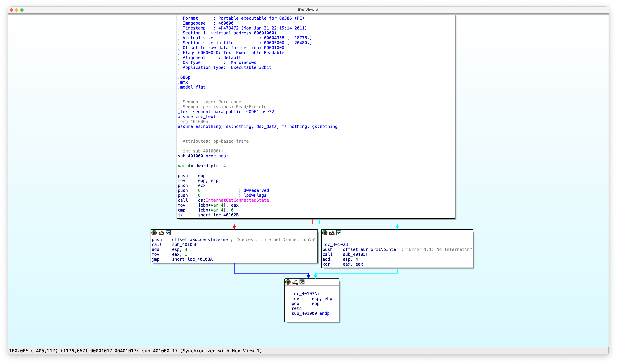Click the third header icon on loc_40103A node
Screen dimensions: 617x364
tap(302, 282)
